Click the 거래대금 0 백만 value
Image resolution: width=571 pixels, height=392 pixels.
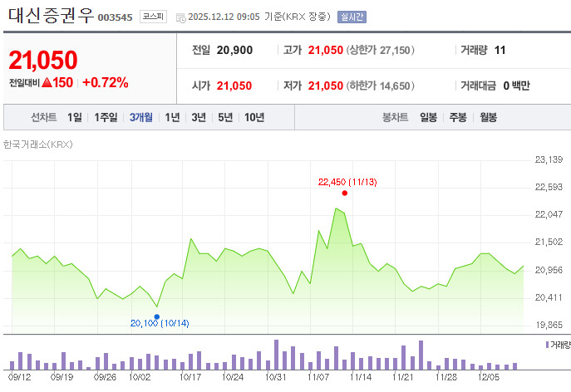click(x=516, y=86)
